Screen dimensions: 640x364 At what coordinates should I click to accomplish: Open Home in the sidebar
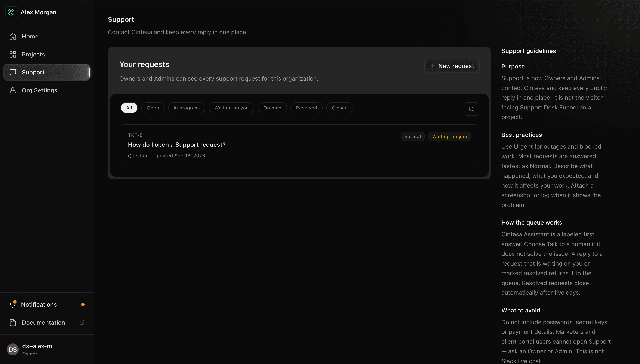click(x=47, y=37)
